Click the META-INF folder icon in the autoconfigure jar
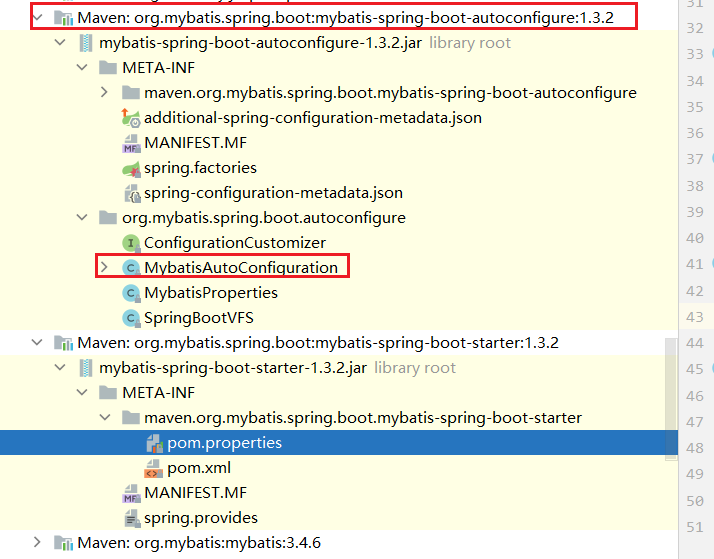The width and height of the screenshot is (714, 559). pyautogui.click(x=108, y=68)
